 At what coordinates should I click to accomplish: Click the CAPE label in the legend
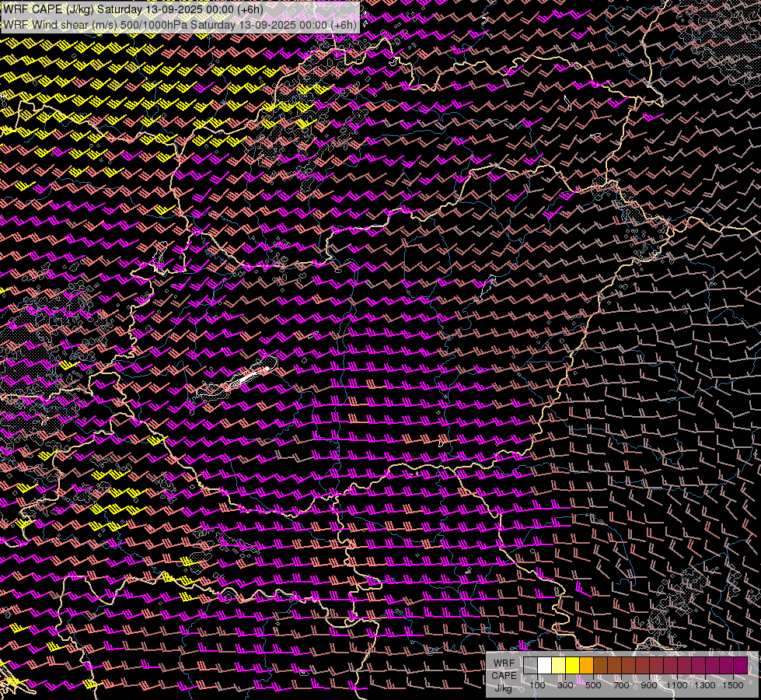504,676
